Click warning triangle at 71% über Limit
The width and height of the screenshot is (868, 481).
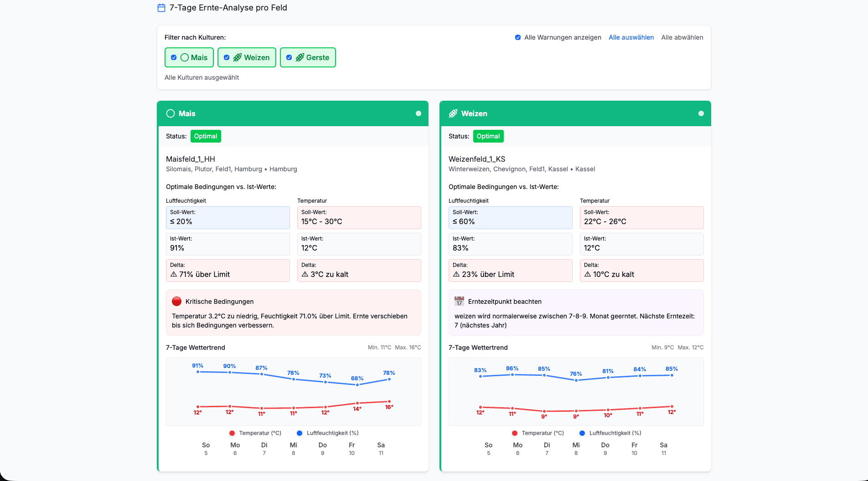pyautogui.click(x=174, y=274)
